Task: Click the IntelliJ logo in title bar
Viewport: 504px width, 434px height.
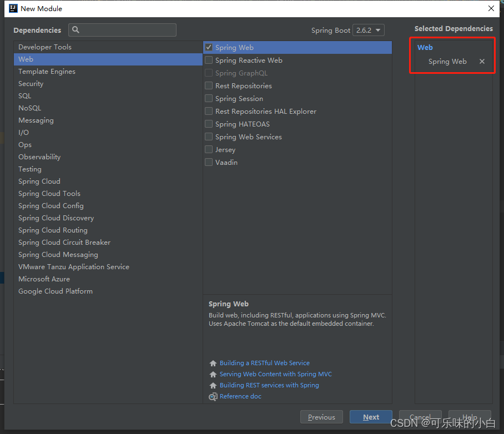Action: pyautogui.click(x=13, y=8)
